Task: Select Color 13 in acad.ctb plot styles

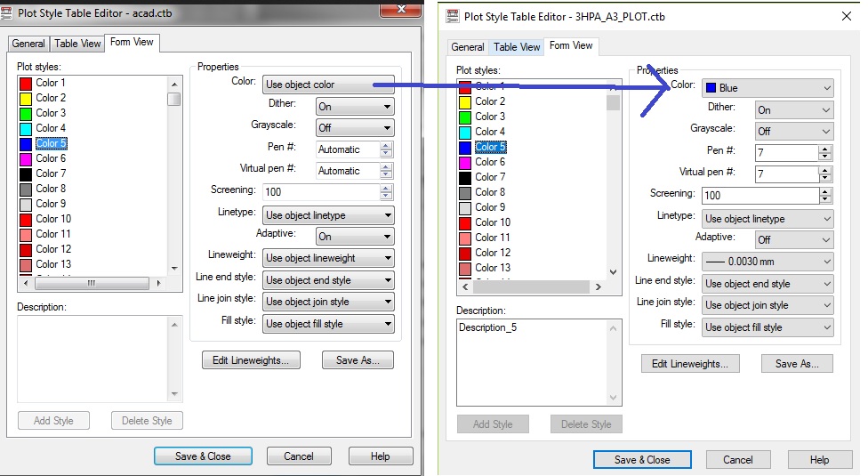Action: coord(53,264)
